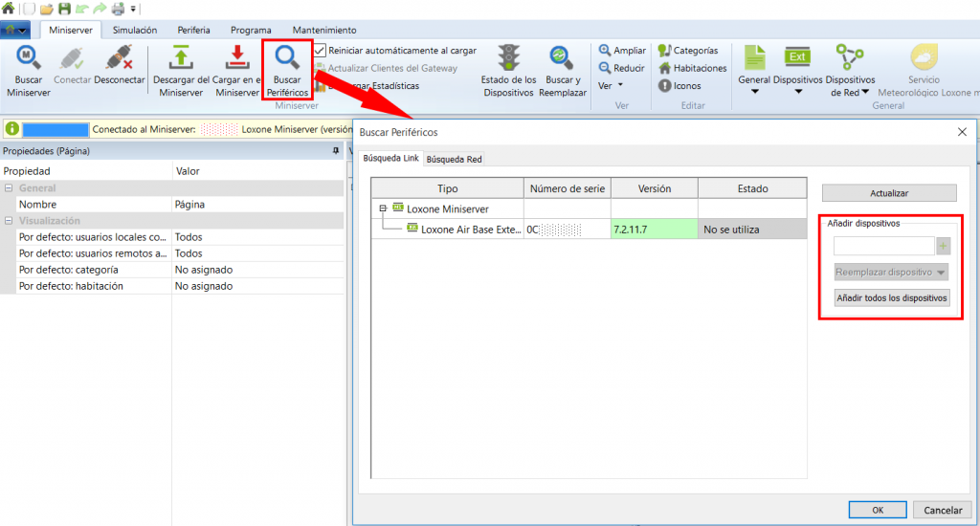Viewport: 980px width, 526px height.
Task: Click the Buscar Miniserver icon
Action: [x=29, y=58]
